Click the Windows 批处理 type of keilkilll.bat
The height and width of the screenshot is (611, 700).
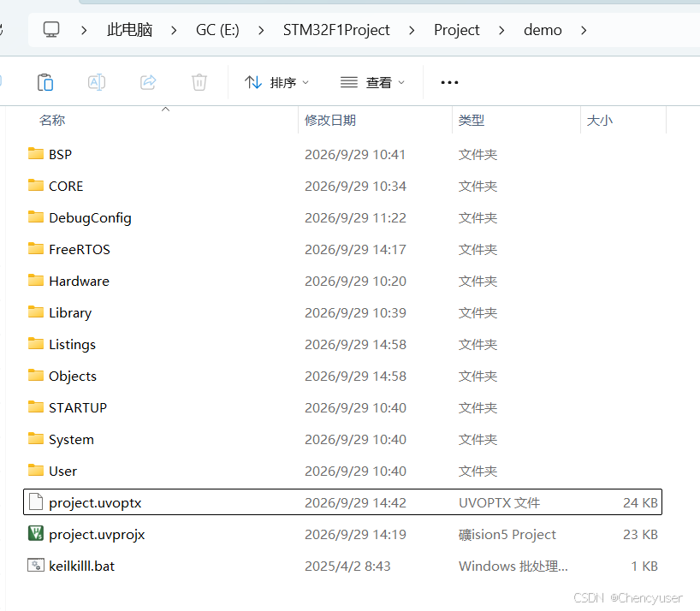click(513, 566)
